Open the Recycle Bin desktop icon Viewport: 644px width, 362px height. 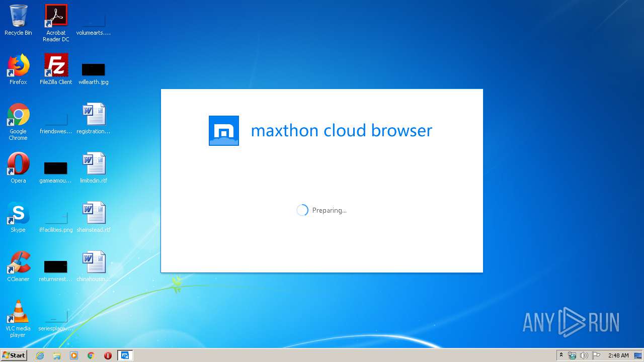click(x=18, y=20)
